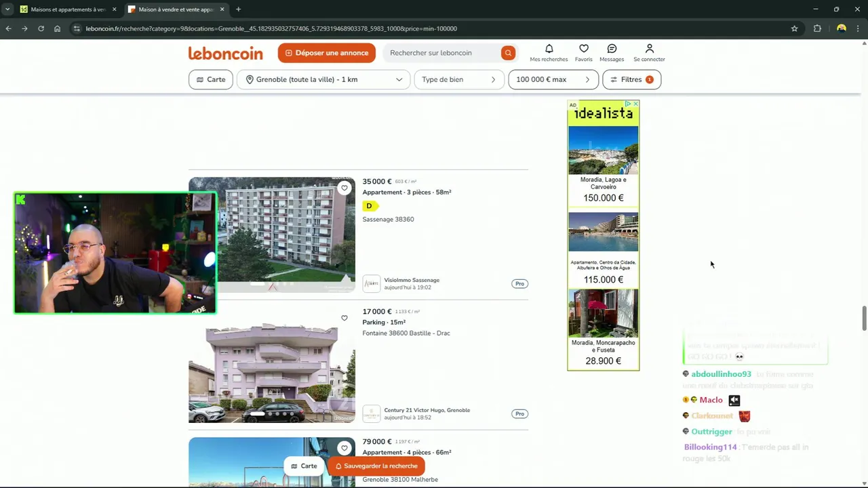This screenshot has width=868, height=488.
Task: Click the leboncoin logo
Action: 225,53
